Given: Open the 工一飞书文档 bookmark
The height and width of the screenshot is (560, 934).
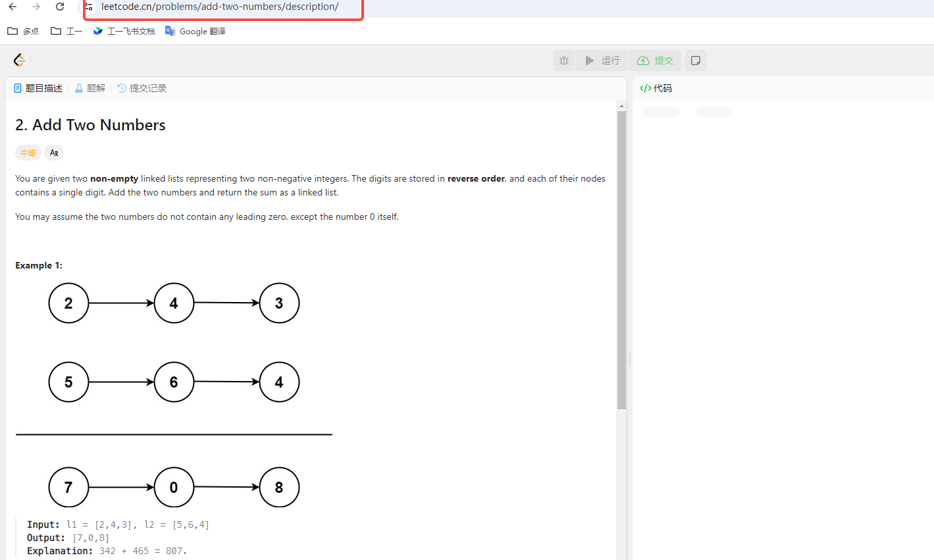Looking at the screenshot, I should (x=124, y=31).
